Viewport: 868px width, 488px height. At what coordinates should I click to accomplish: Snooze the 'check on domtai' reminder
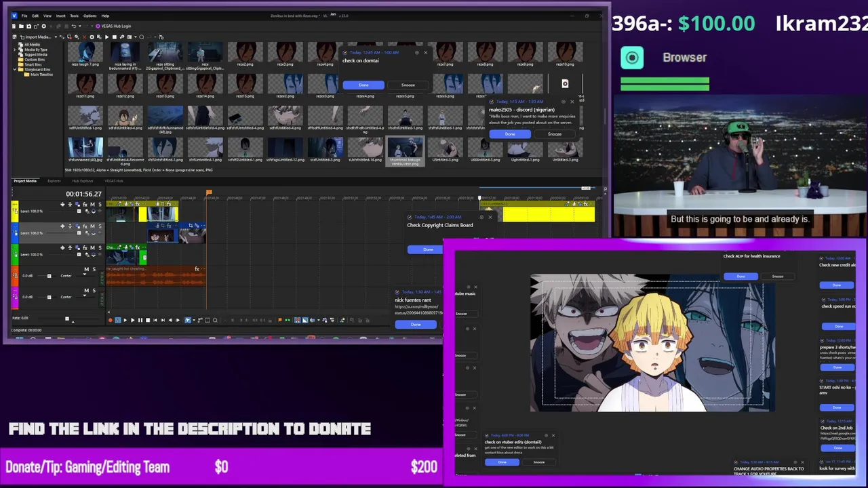pos(408,85)
